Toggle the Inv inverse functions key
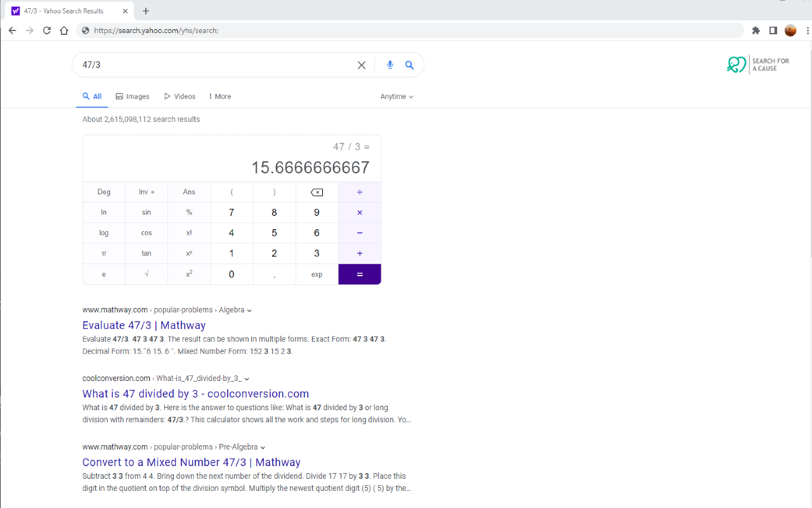The height and width of the screenshot is (508, 812). click(147, 192)
